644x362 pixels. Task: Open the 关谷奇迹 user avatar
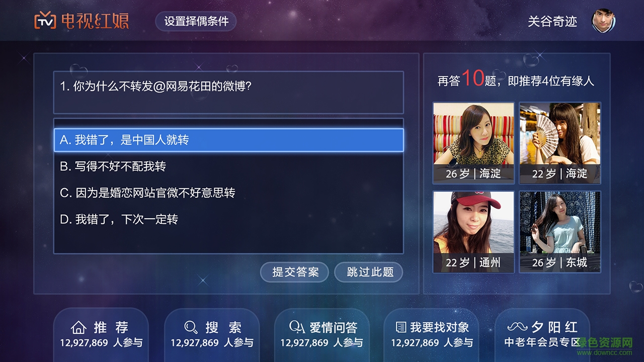click(603, 21)
